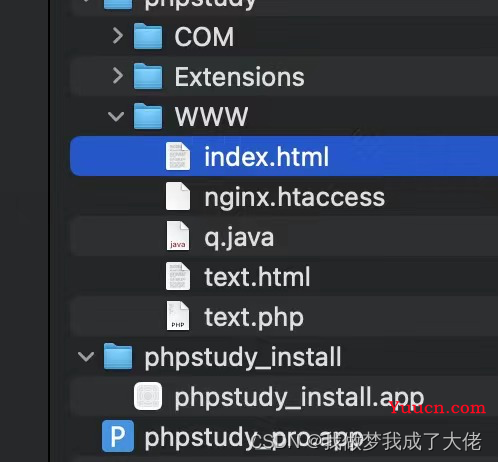Select the WWW folder name
The width and height of the screenshot is (498, 462).
click(x=211, y=117)
